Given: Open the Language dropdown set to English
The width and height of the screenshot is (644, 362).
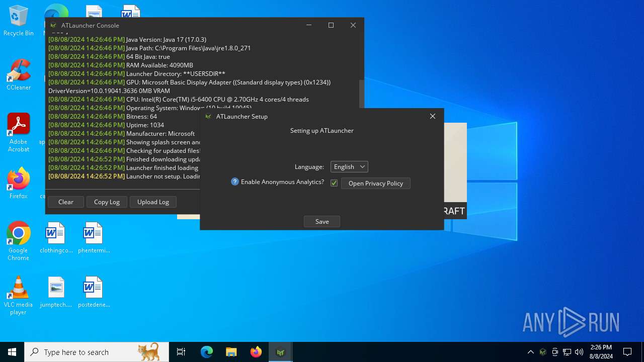Looking at the screenshot, I should coord(349,166).
